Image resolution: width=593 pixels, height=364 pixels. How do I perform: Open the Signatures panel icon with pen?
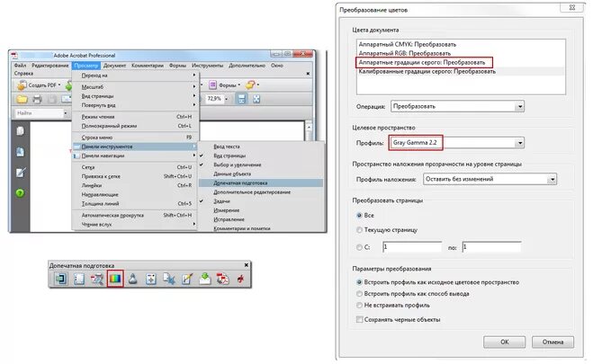tap(20, 173)
